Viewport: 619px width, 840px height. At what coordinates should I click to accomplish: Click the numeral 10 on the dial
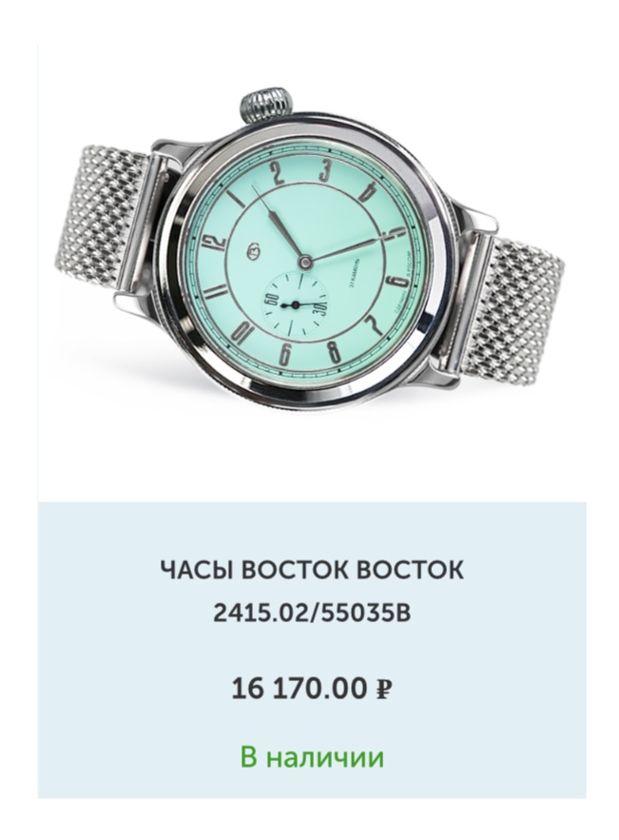pyautogui.click(x=242, y=333)
